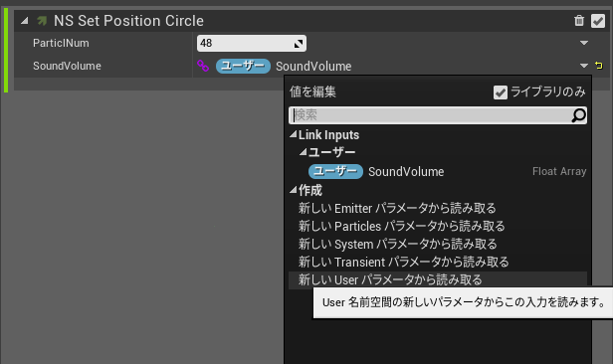The height and width of the screenshot is (364, 613).
Task: Click the green arrow module script icon
Action: (42, 20)
